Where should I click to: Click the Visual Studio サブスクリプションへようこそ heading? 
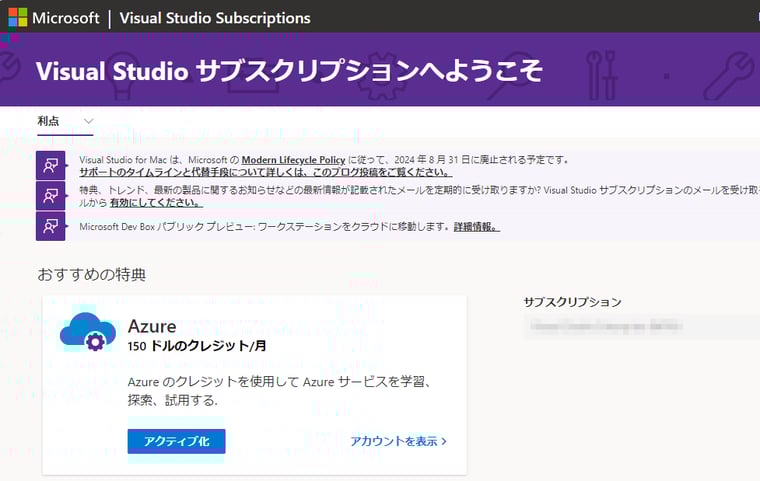[289, 71]
